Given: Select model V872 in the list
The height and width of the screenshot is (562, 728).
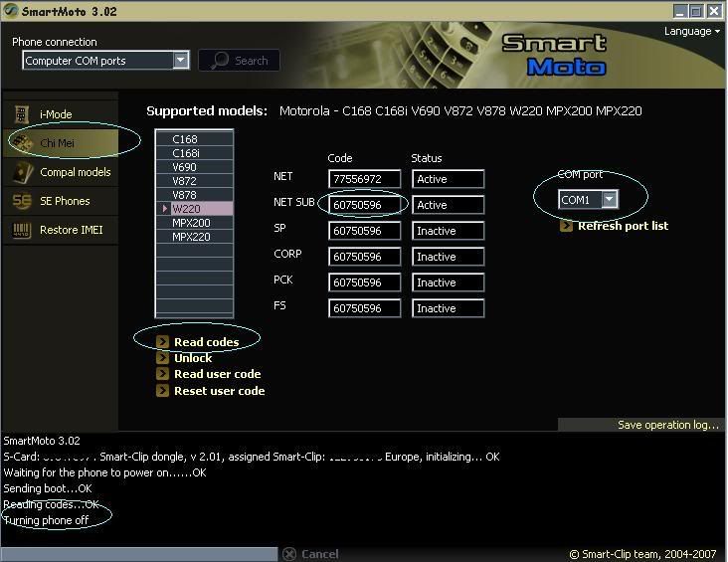Looking at the screenshot, I should tap(195, 181).
